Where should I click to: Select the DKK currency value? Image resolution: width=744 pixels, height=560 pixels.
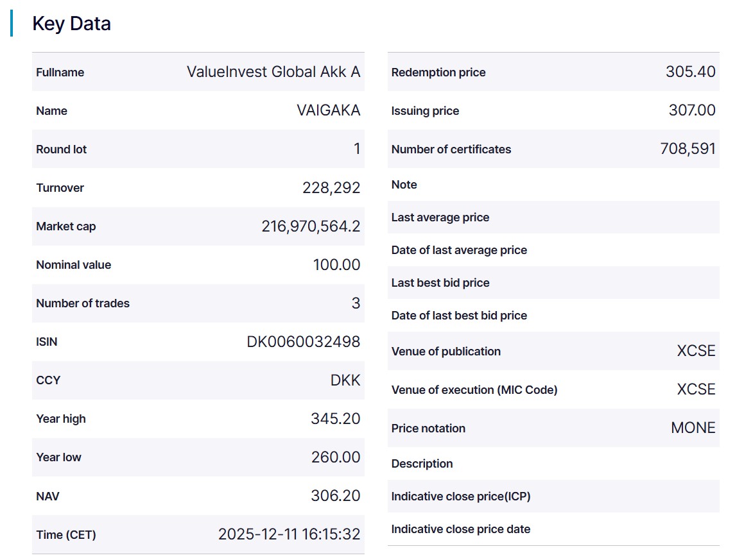coord(345,380)
